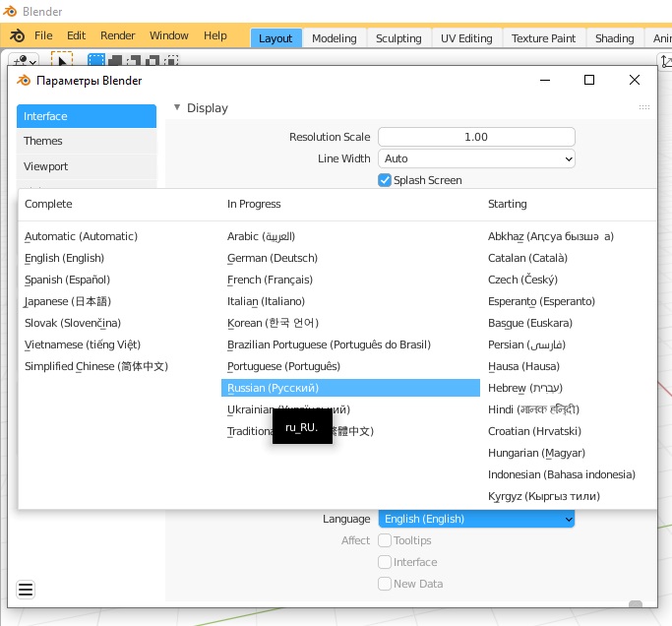Open the Render menu
This screenshot has height=626, width=672.
pos(117,35)
